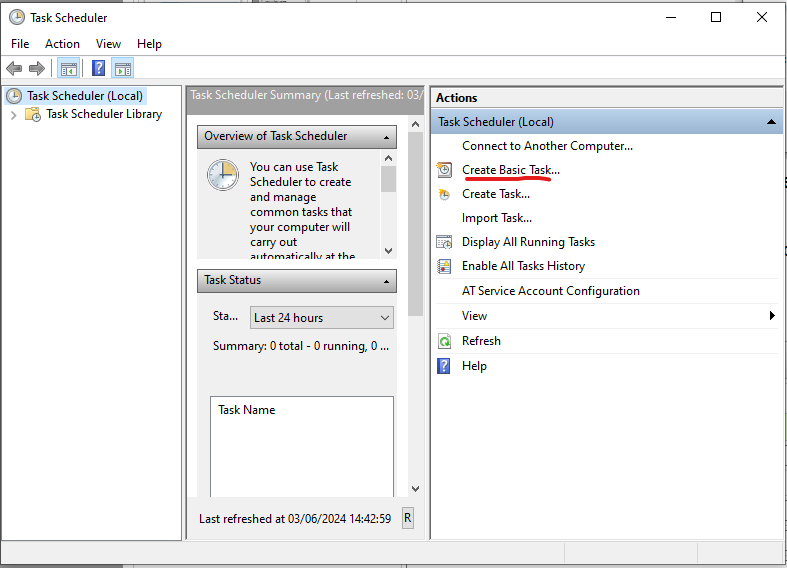The height and width of the screenshot is (568, 787).
Task: Click the overview text scroll-down arrow
Action: pos(388,250)
